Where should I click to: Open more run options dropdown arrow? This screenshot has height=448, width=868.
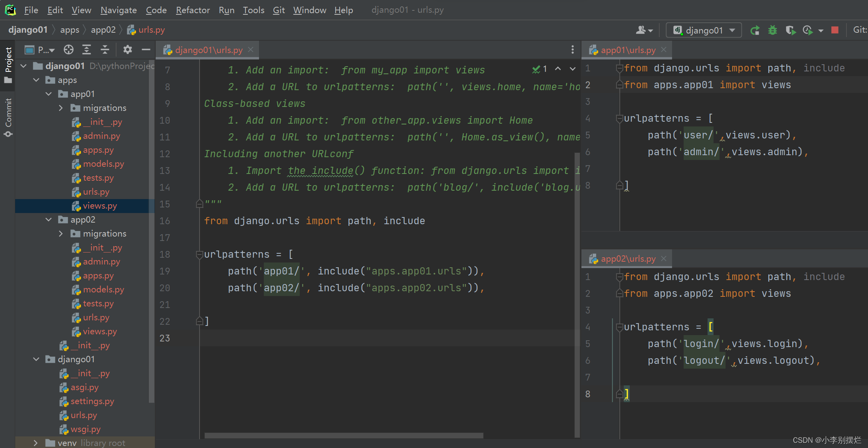(821, 31)
